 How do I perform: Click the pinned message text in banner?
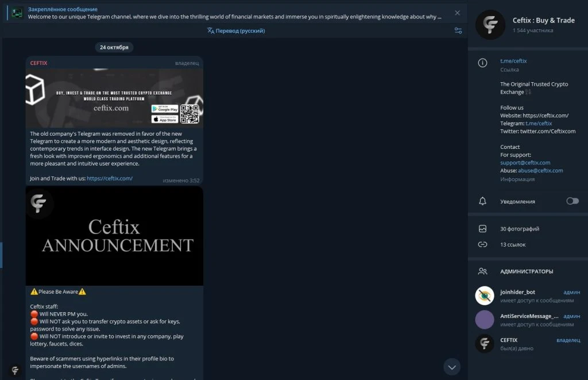[x=234, y=17]
